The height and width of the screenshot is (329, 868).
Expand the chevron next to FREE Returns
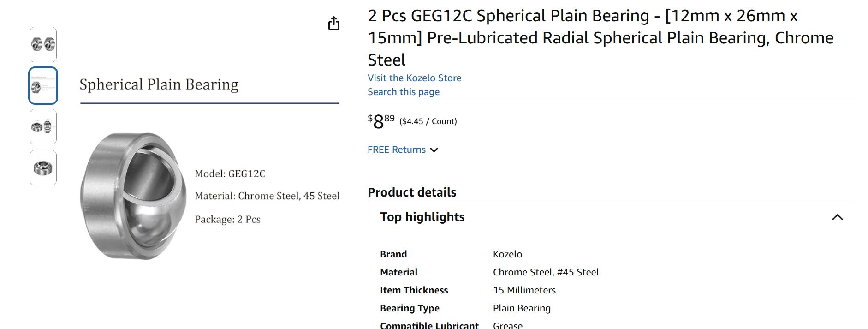click(x=434, y=150)
